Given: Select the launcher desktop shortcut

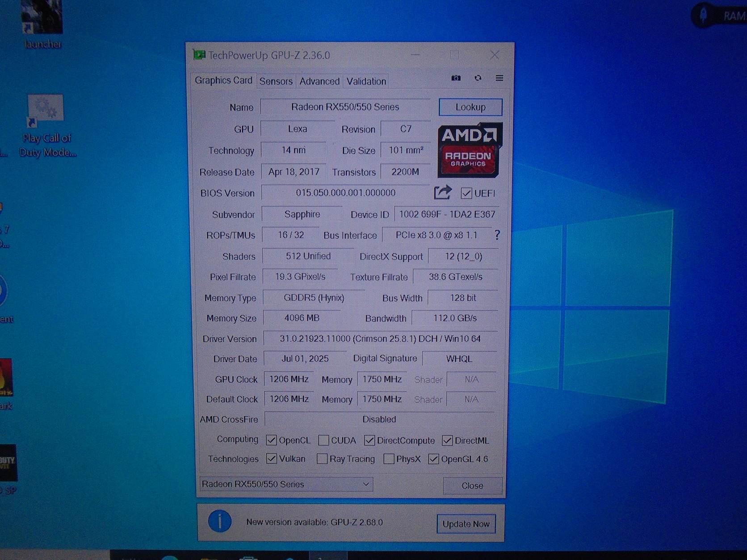Looking at the screenshot, I should [x=42, y=24].
